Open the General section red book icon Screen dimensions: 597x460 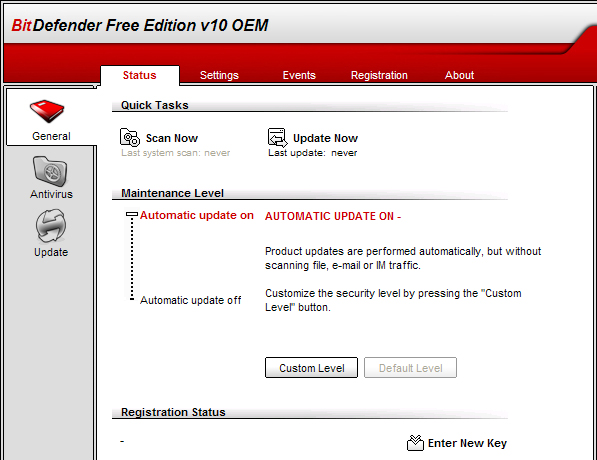[x=47, y=111]
